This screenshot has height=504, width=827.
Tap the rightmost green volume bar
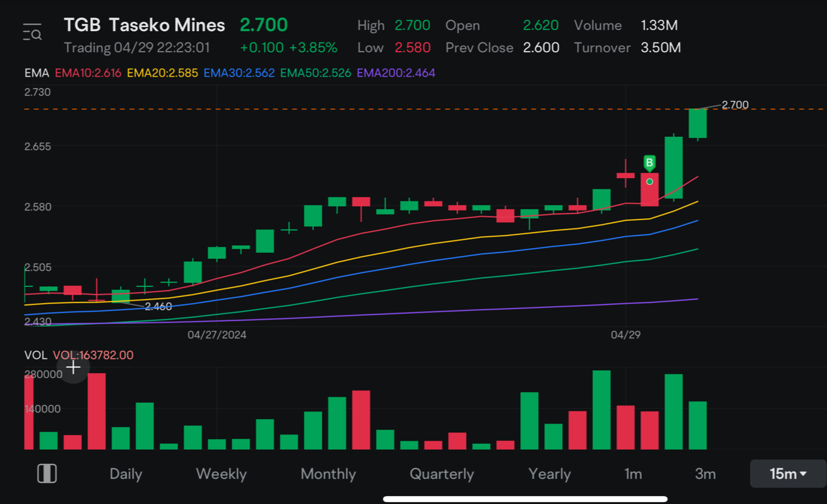tap(698, 425)
